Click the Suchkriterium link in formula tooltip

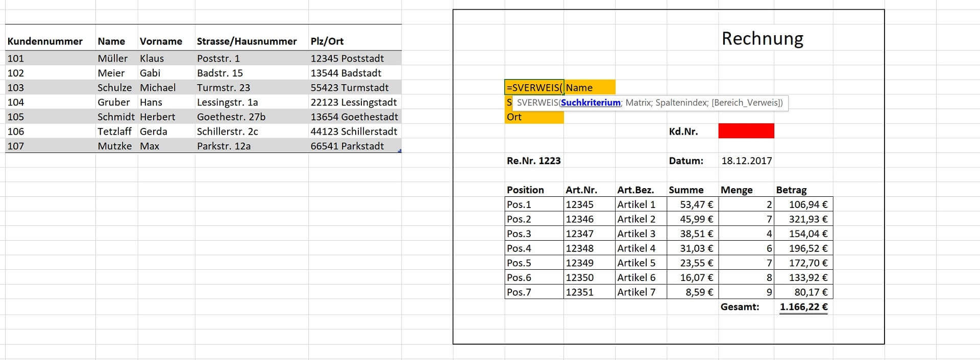coord(591,102)
